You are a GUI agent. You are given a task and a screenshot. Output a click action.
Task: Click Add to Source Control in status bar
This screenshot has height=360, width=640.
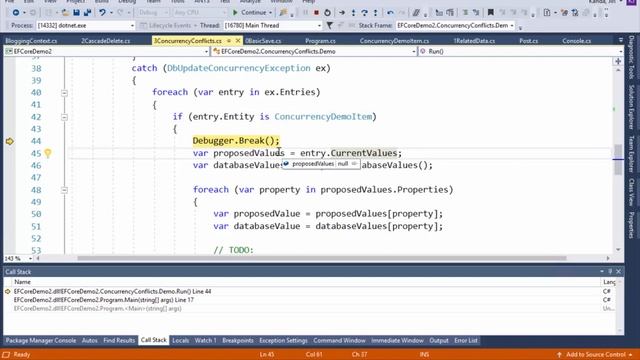[x=594, y=354]
